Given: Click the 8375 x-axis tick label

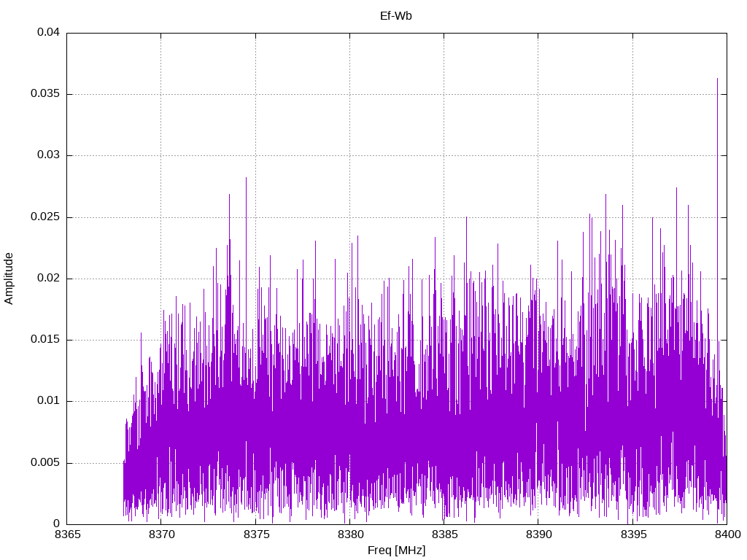Looking at the screenshot, I should click(255, 535).
